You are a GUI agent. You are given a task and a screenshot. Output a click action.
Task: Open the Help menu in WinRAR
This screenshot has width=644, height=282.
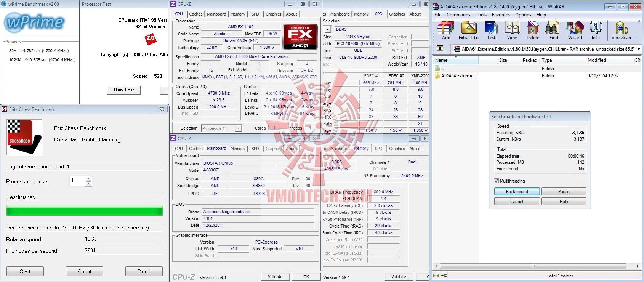point(541,15)
